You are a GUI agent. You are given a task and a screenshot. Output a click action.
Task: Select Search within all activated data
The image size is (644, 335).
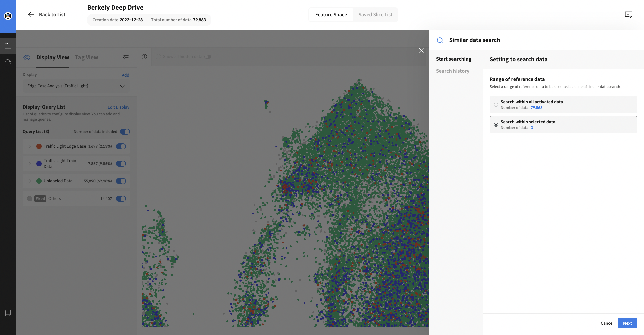tap(563, 105)
